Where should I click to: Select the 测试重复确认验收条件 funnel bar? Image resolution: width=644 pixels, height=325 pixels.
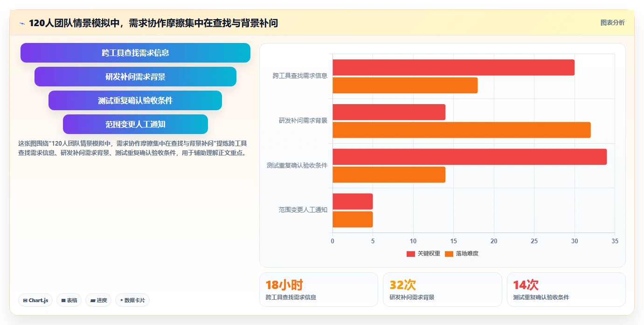pyautogui.click(x=135, y=100)
